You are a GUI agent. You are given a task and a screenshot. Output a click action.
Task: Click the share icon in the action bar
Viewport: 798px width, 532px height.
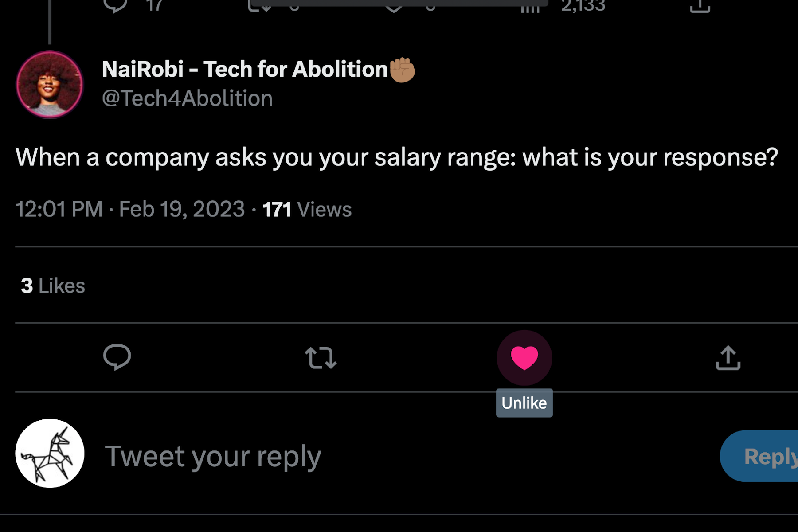[x=728, y=358]
